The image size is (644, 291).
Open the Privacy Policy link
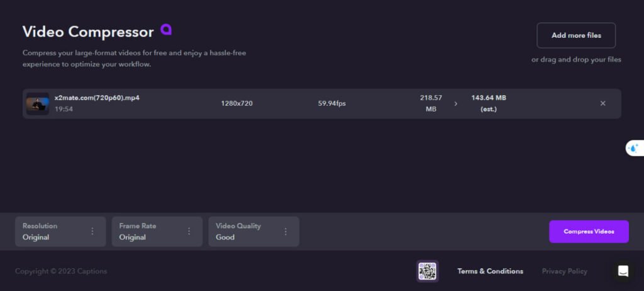(564, 271)
